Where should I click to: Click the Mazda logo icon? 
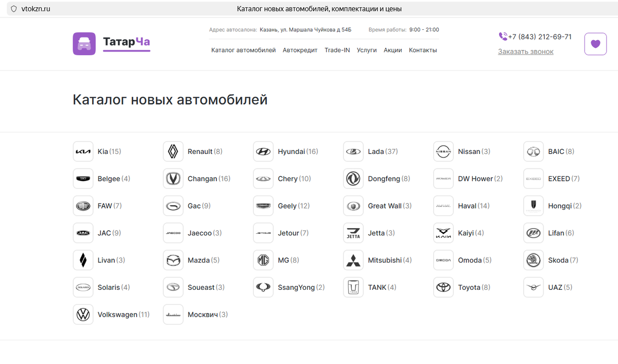[173, 261]
